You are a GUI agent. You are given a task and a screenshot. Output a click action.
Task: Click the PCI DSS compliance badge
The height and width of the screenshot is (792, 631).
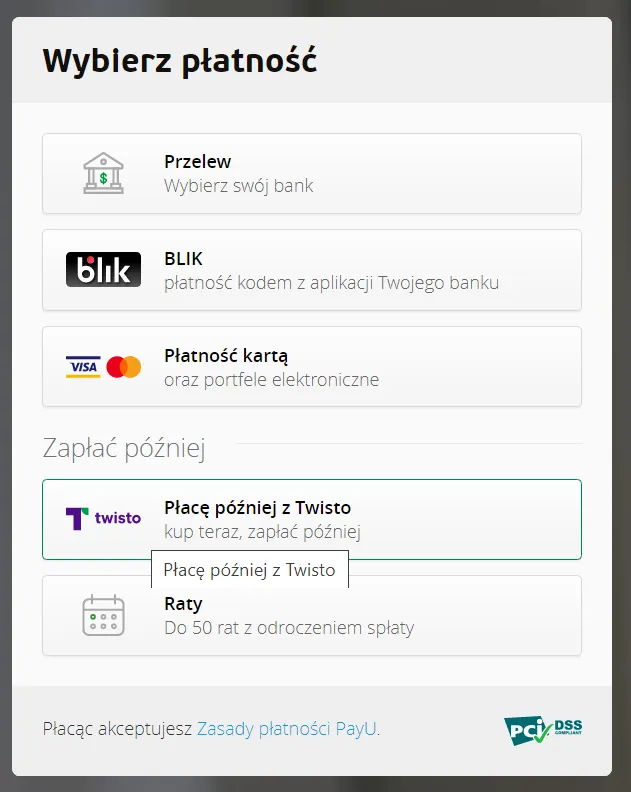[543, 730]
